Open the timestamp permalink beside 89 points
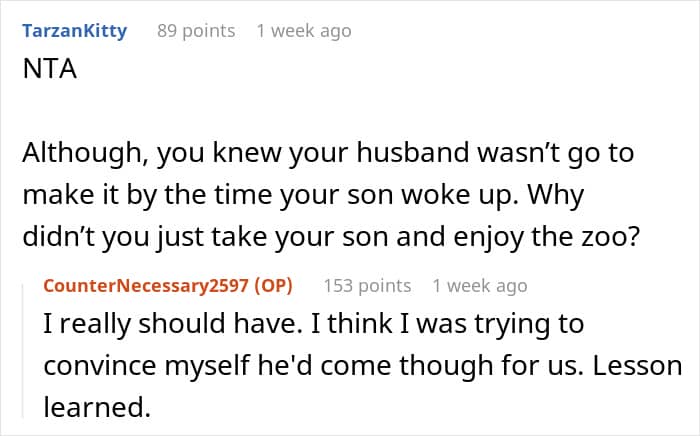 [304, 31]
